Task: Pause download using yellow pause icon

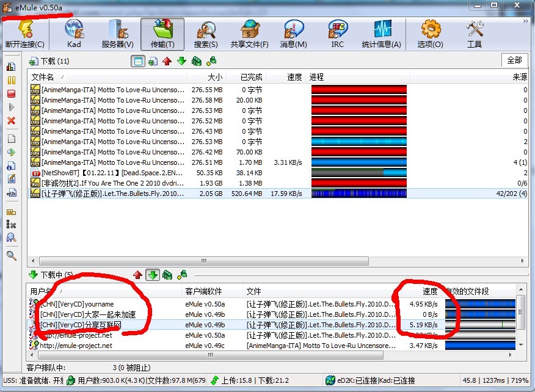Action: click(x=11, y=80)
